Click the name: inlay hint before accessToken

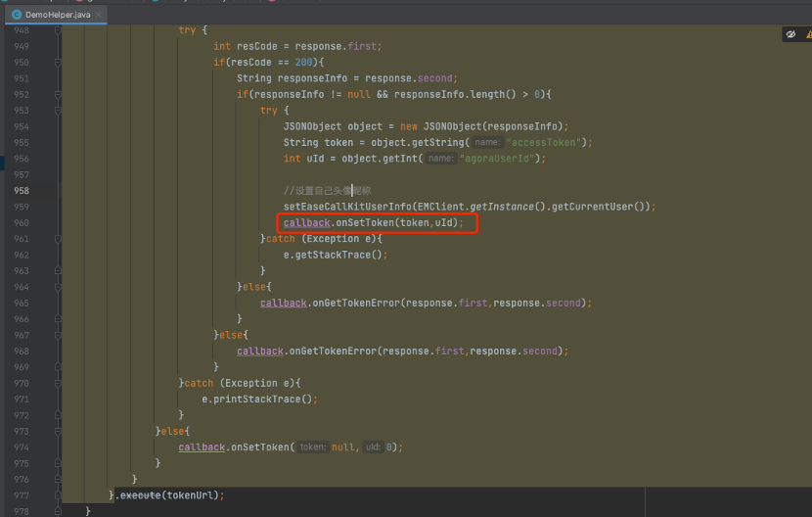(487, 142)
